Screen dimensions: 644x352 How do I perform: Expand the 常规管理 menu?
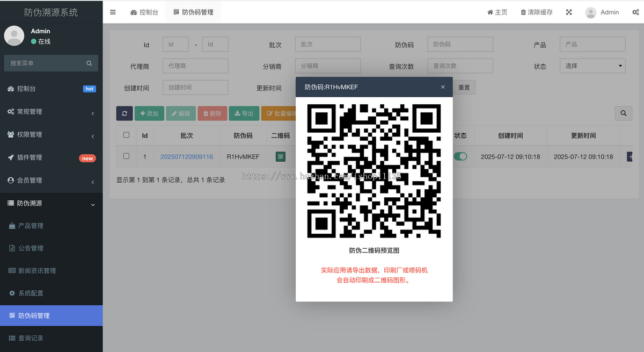point(51,112)
